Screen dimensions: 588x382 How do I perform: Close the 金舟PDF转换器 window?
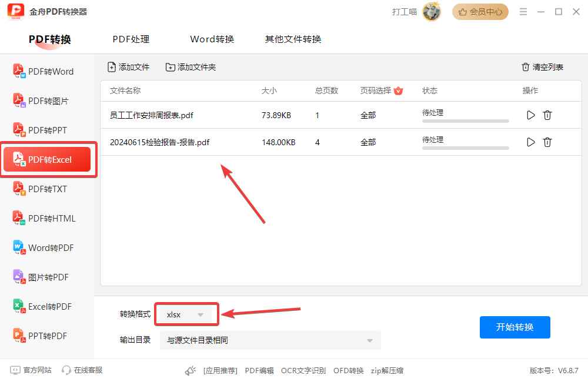576,12
